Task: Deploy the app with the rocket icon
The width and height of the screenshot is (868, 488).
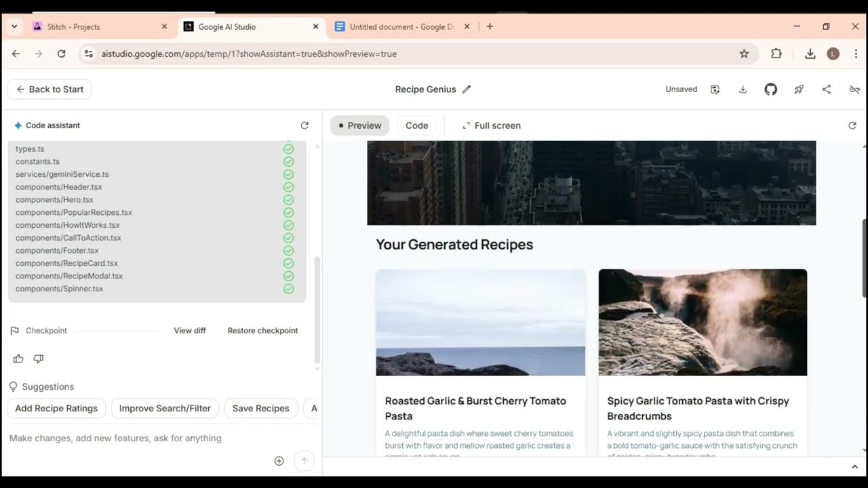Action: pyautogui.click(x=799, y=89)
